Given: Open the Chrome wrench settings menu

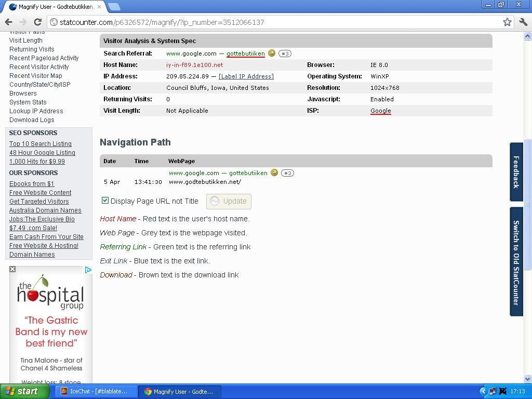Looking at the screenshot, I should (523, 22).
